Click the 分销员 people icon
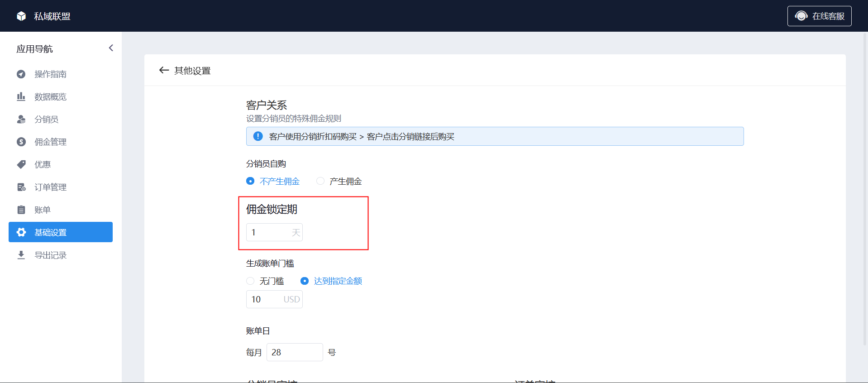 coord(21,120)
